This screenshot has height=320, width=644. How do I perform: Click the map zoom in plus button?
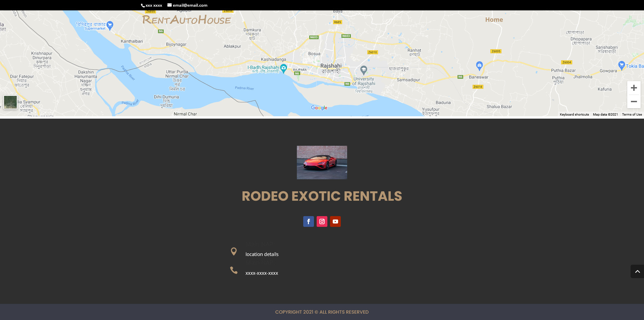point(634,88)
